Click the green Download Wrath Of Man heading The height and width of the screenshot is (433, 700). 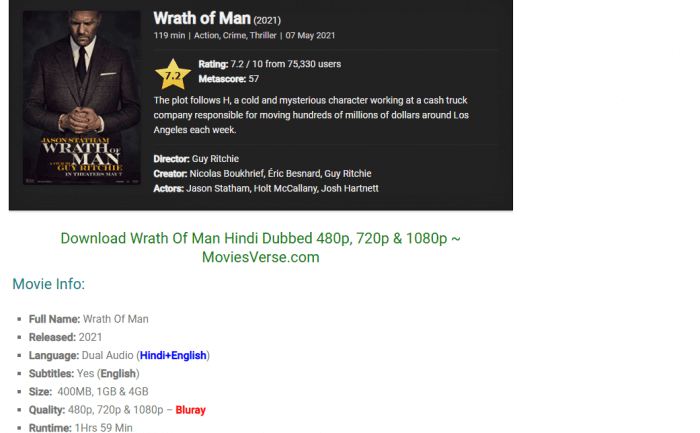tap(261, 247)
